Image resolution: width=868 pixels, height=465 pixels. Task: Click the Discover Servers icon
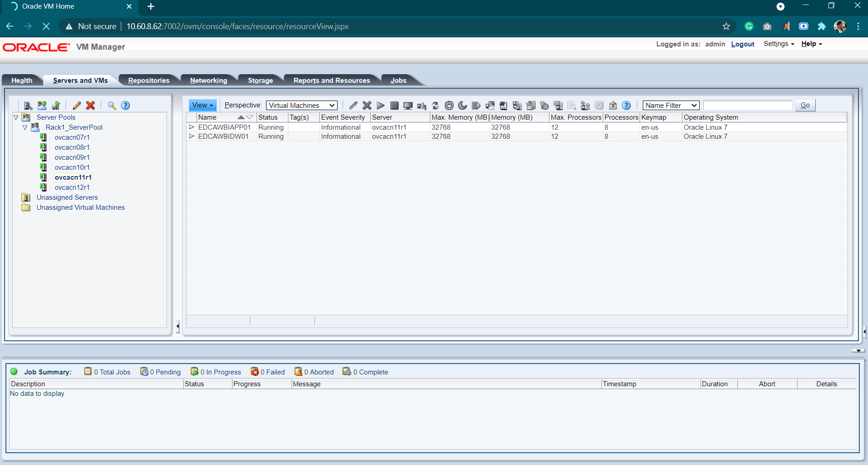tap(28, 106)
